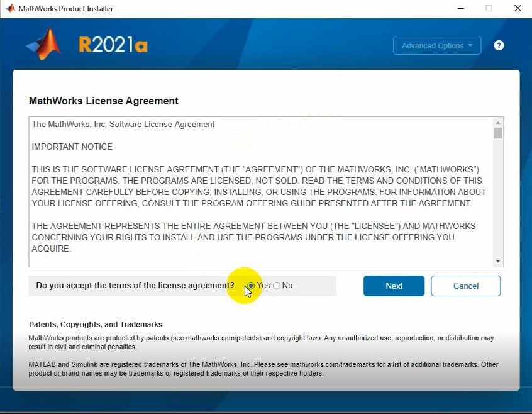Select Yes to accept the license terms
The image size is (532, 414).
coord(251,286)
